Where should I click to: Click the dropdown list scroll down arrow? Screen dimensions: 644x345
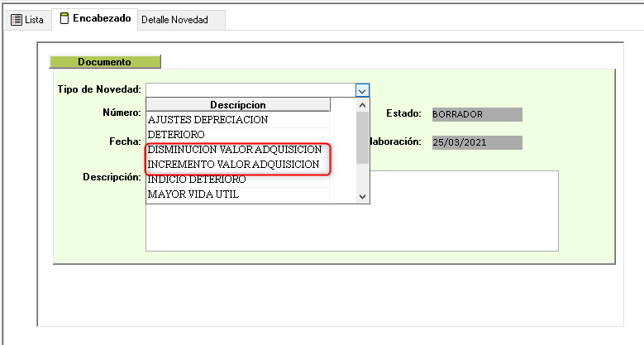pos(361,196)
